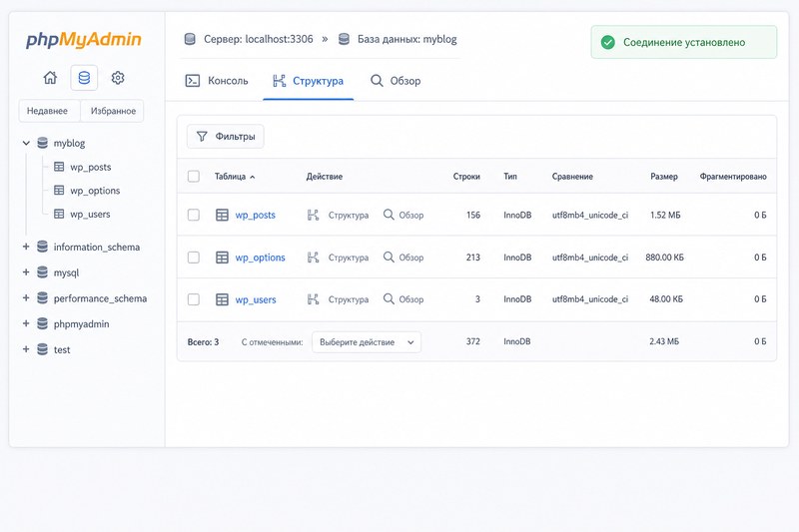Expand the information_schema database

(26, 247)
